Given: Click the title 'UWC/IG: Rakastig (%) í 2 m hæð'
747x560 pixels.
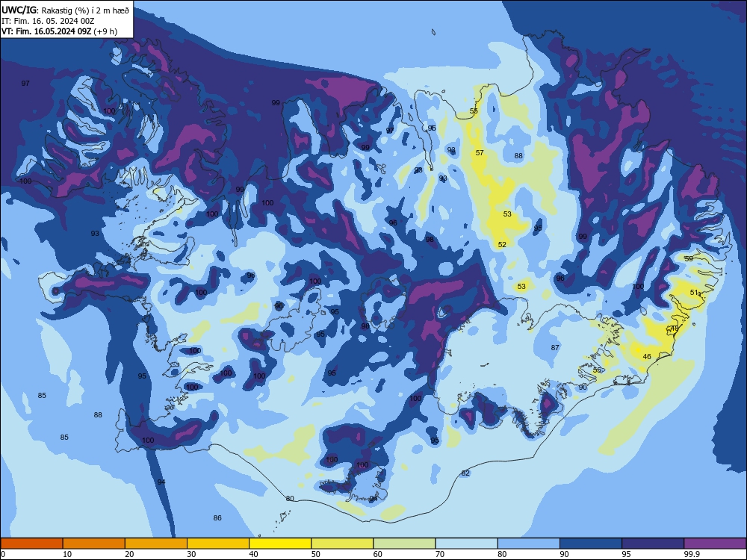Looking at the screenshot, I should pyautogui.click(x=65, y=10).
